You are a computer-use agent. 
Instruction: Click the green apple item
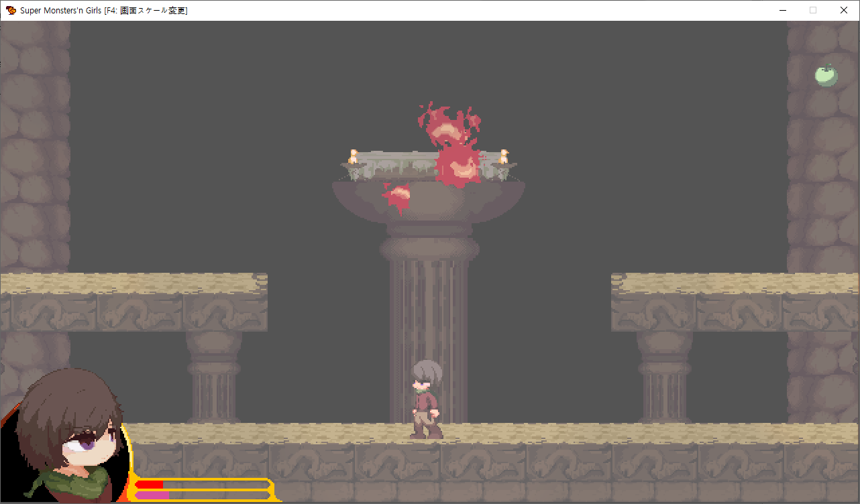826,75
